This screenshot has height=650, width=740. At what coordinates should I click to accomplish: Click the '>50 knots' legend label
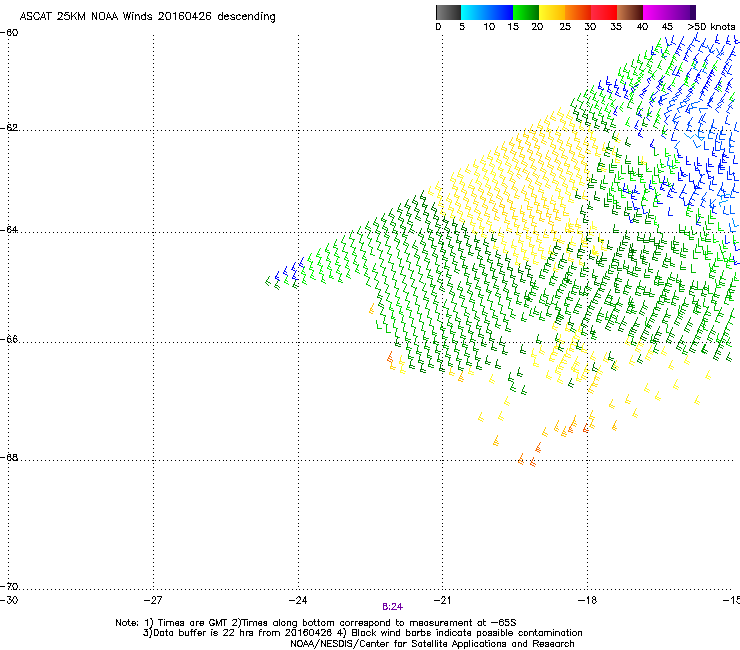(711, 27)
